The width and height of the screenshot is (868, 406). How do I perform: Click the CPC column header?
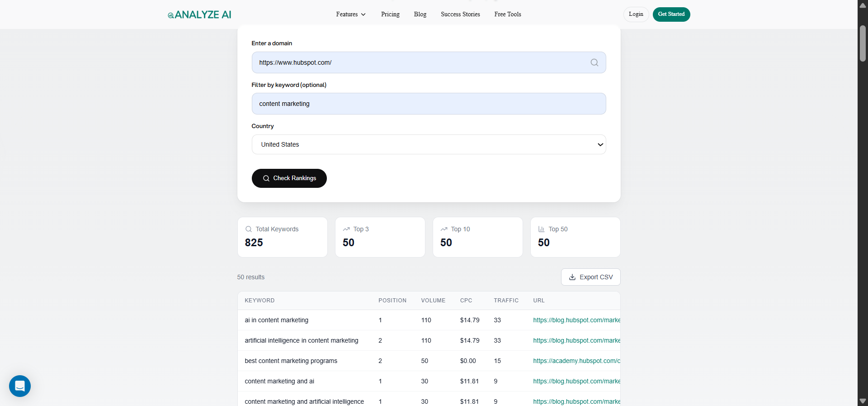pos(466,301)
